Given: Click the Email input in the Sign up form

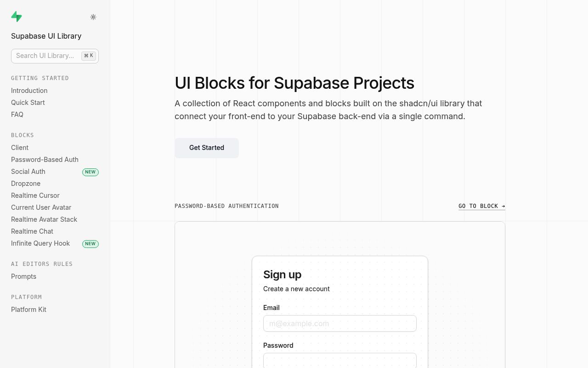Looking at the screenshot, I should click(339, 323).
